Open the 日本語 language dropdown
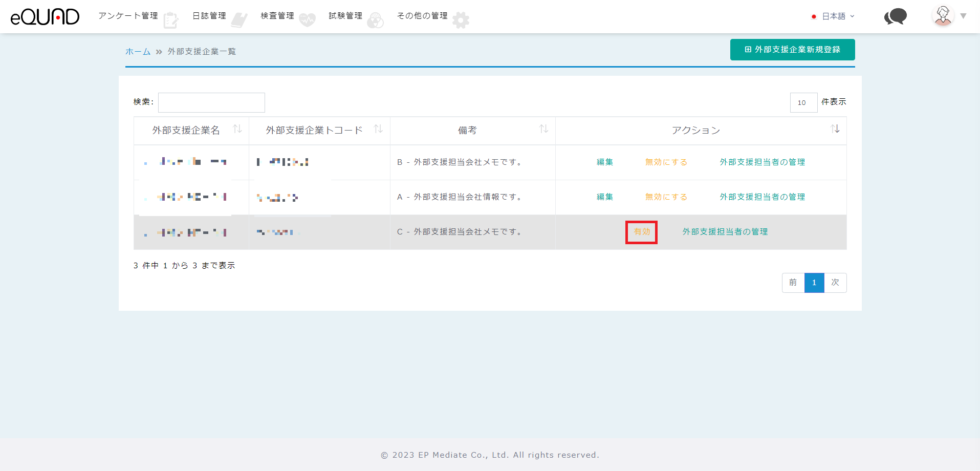Image resolution: width=980 pixels, height=471 pixels. point(834,16)
